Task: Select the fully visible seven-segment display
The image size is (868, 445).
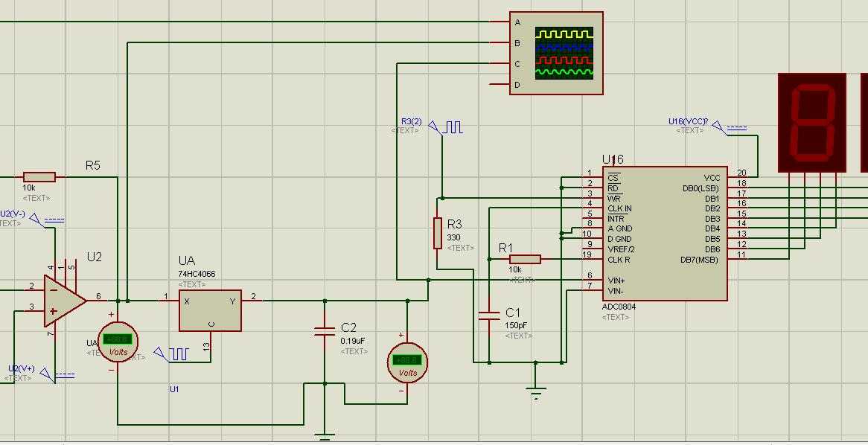Action: pos(812,122)
